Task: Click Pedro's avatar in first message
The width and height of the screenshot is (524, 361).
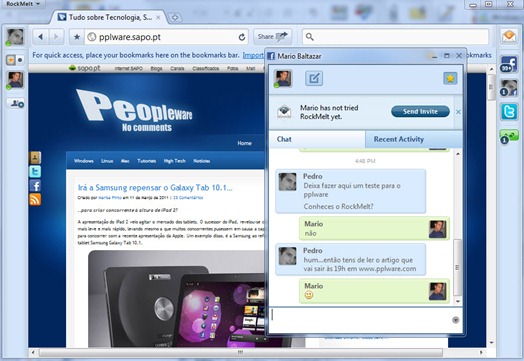Action: (x=287, y=182)
